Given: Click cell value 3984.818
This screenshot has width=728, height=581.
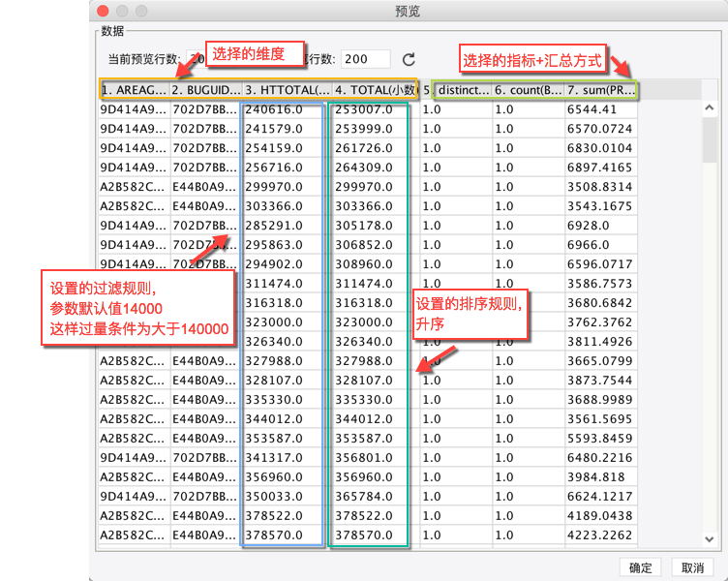Looking at the screenshot, I should tap(595, 477).
